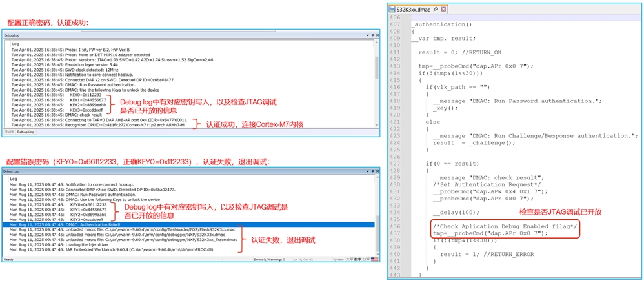The image size is (644, 283).
Task: Click '_key();' call on line 419
Action: (x=445, y=108)
